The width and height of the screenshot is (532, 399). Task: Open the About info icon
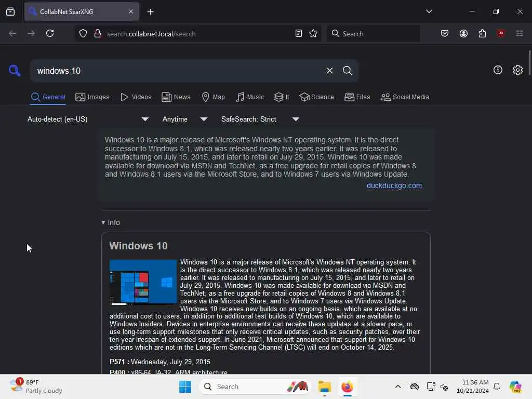497,70
